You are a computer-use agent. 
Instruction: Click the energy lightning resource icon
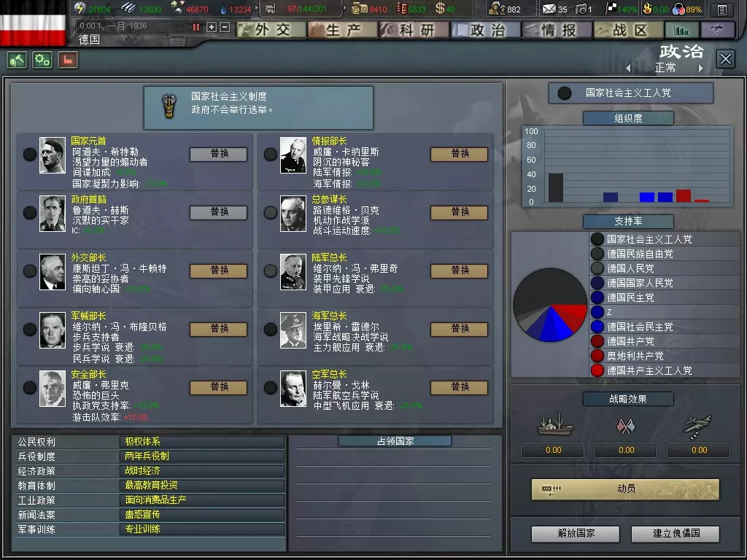pos(80,8)
